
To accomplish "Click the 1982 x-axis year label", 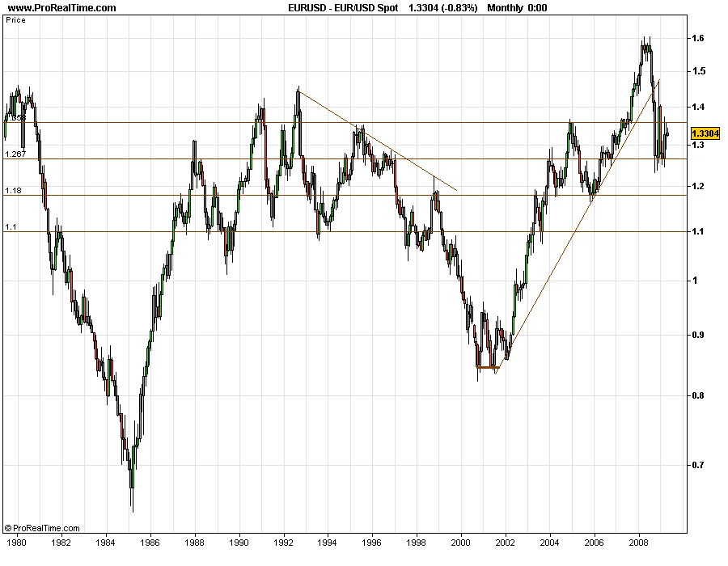I will pyautogui.click(x=61, y=543).
